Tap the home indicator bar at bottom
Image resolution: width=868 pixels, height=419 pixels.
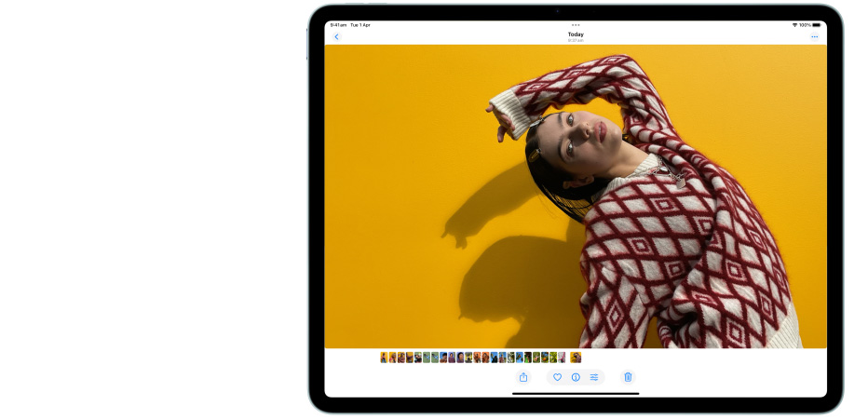pos(576,393)
